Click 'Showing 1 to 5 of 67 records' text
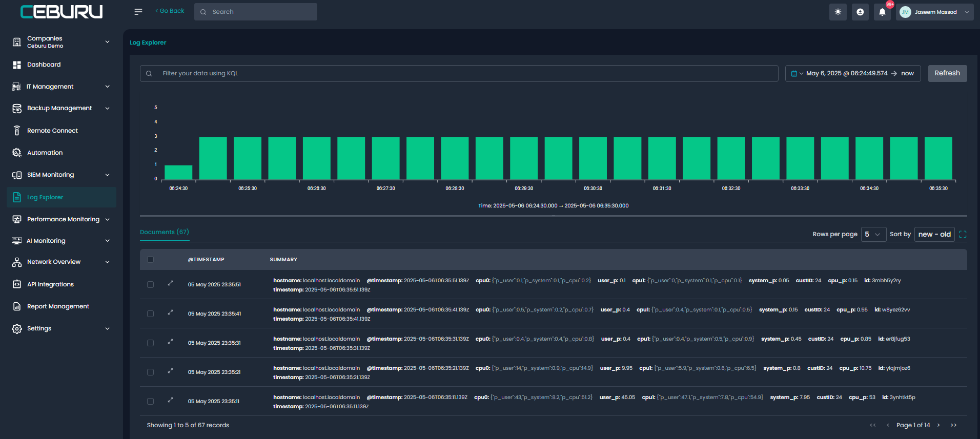Image resolution: width=980 pixels, height=439 pixels. coord(188,425)
